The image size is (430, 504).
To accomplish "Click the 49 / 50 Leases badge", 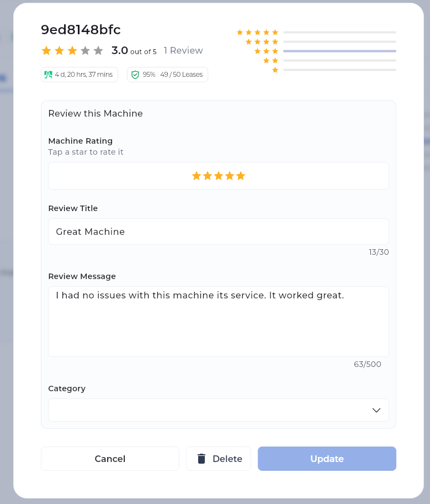I will (x=182, y=75).
